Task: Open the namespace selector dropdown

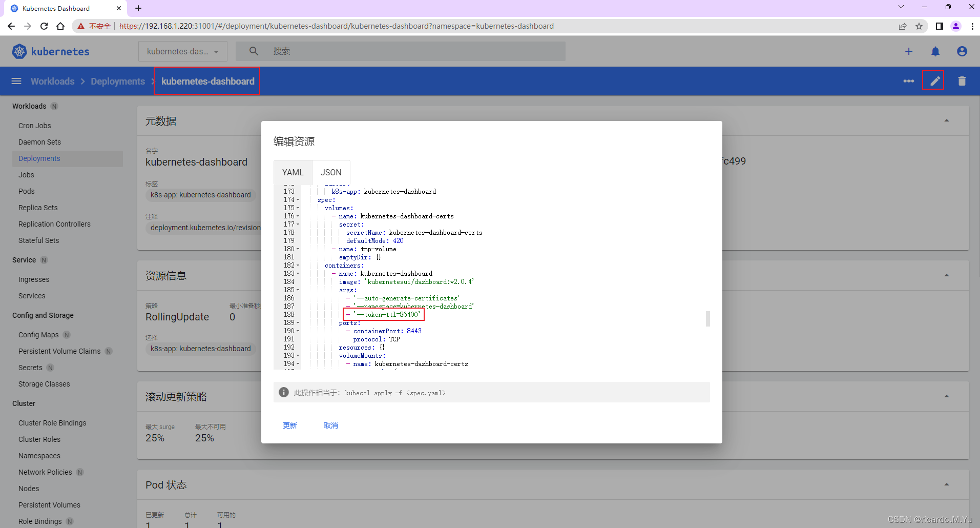Action: (183, 51)
